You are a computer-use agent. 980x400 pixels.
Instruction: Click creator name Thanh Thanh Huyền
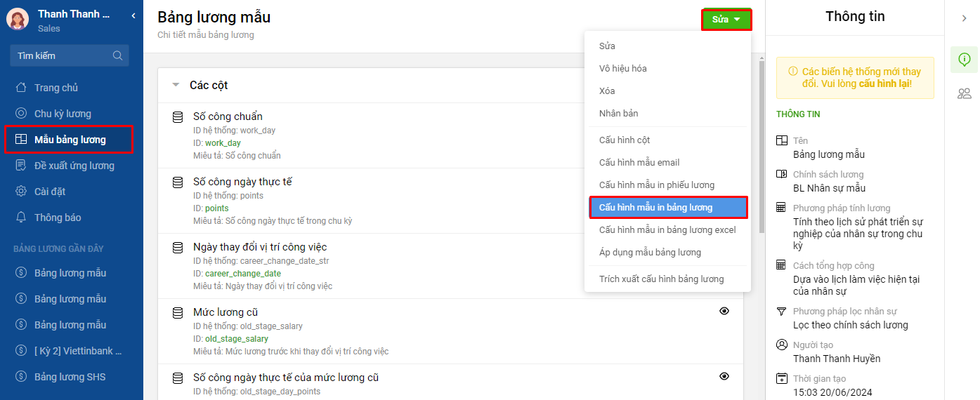click(837, 359)
